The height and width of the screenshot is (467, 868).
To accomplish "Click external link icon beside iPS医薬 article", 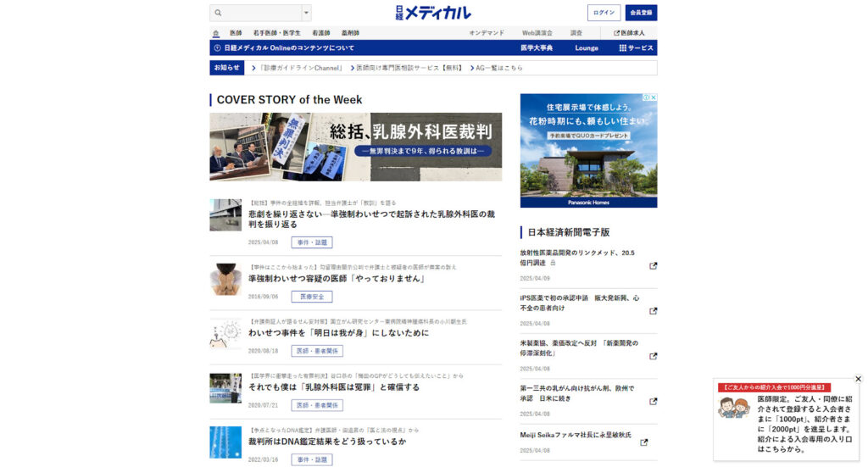I will (x=653, y=311).
